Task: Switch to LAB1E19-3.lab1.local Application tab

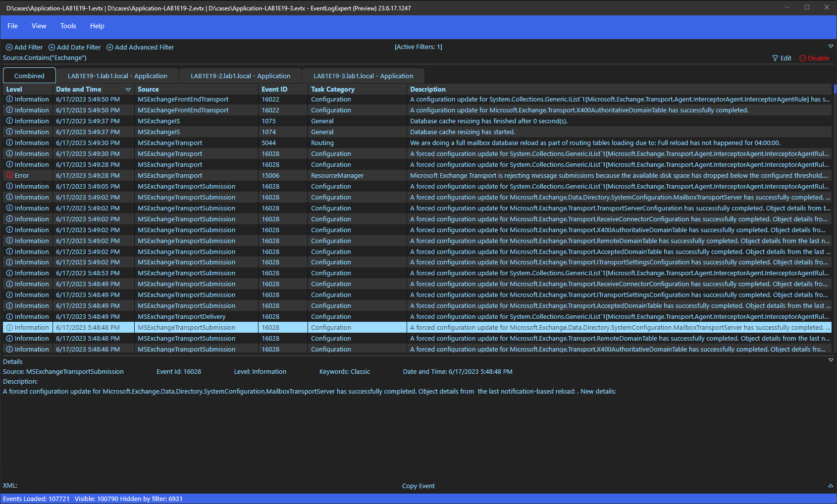Action: click(363, 76)
